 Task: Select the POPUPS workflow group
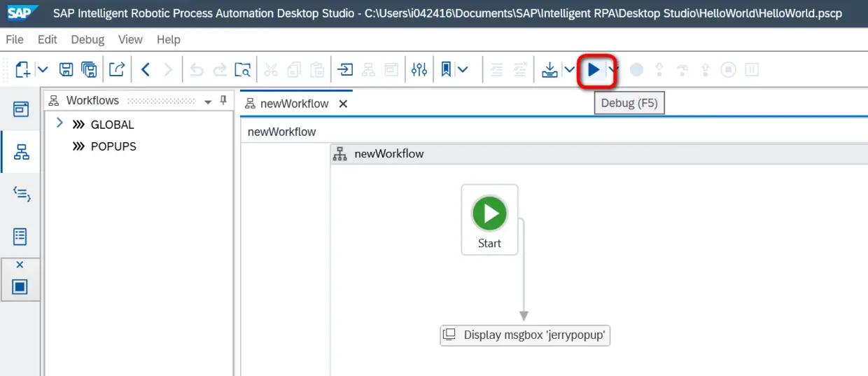coord(113,146)
